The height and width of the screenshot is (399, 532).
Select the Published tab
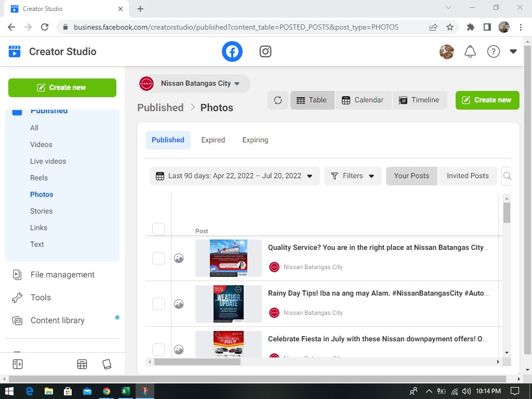click(168, 140)
